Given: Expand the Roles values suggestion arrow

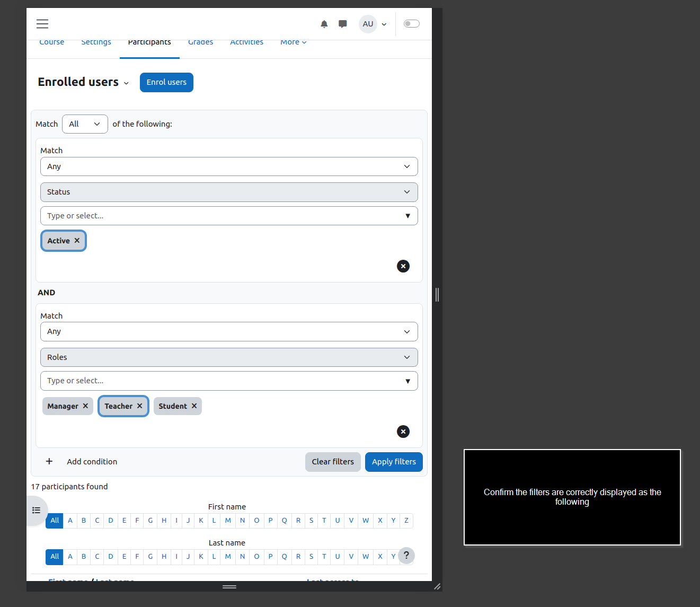Looking at the screenshot, I should (407, 381).
